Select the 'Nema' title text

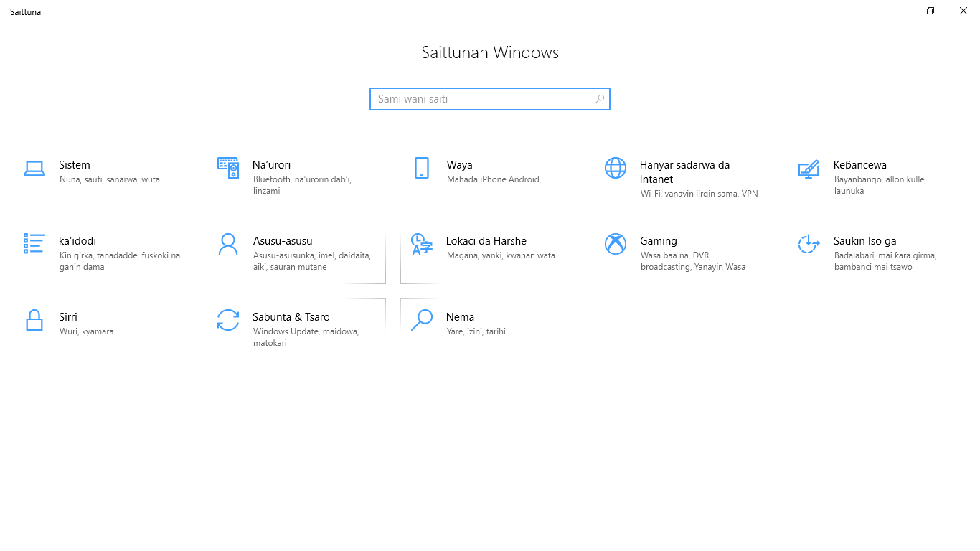(x=460, y=317)
